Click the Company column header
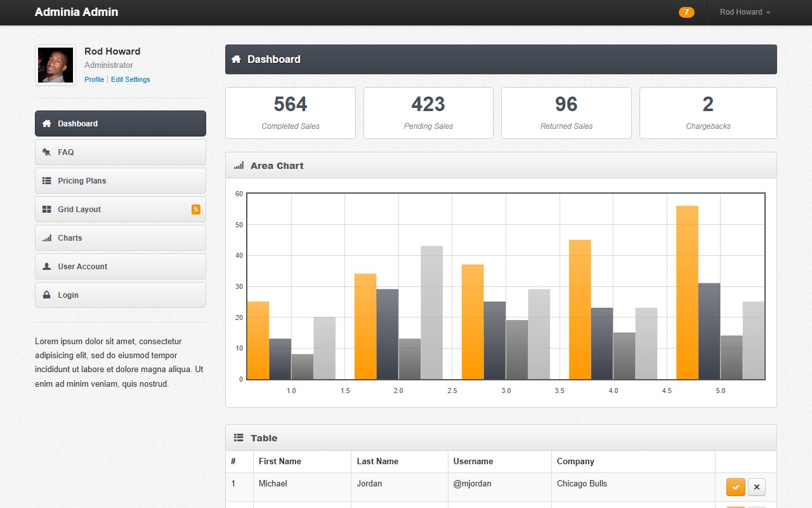Viewport: 812px width, 508px height. 633,462
